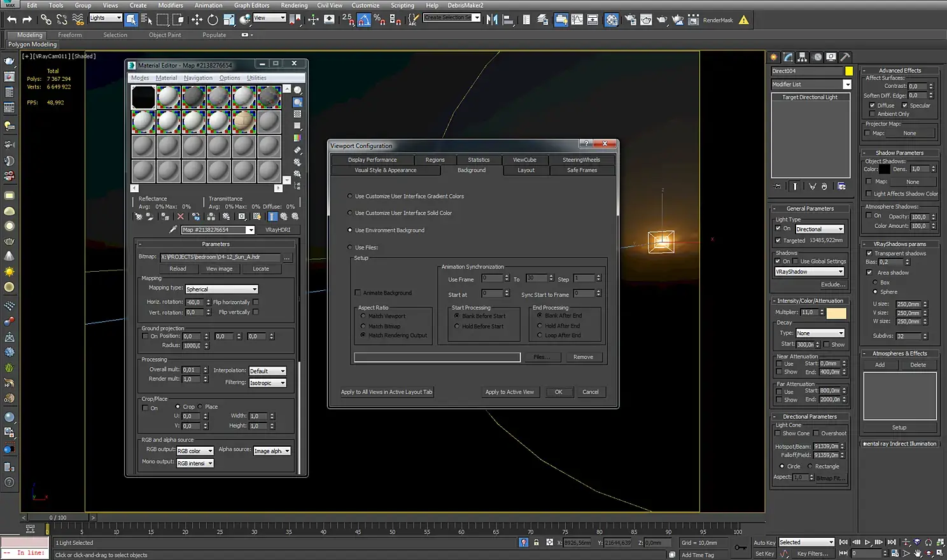
Task: Select the Move transform tool
Action: pyautogui.click(x=197, y=20)
